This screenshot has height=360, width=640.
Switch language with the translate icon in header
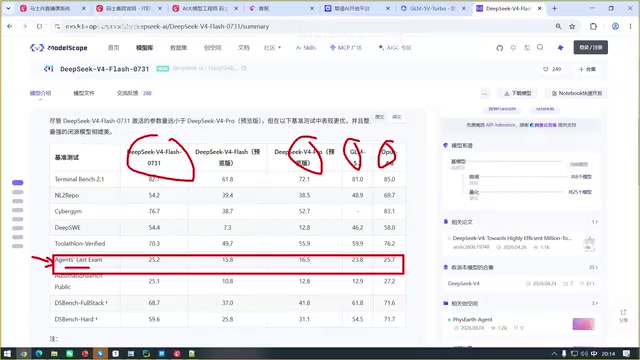(x=527, y=48)
